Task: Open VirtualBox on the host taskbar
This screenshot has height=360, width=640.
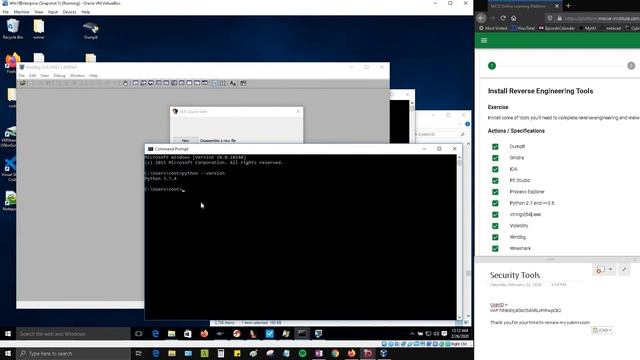Action: pos(384,353)
